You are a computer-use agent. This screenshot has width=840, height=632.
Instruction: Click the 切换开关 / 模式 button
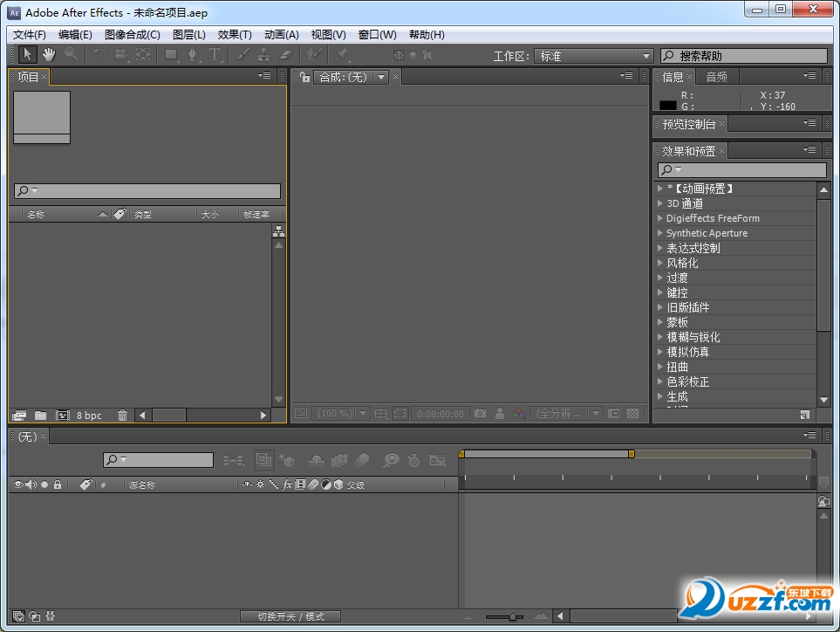point(290,616)
